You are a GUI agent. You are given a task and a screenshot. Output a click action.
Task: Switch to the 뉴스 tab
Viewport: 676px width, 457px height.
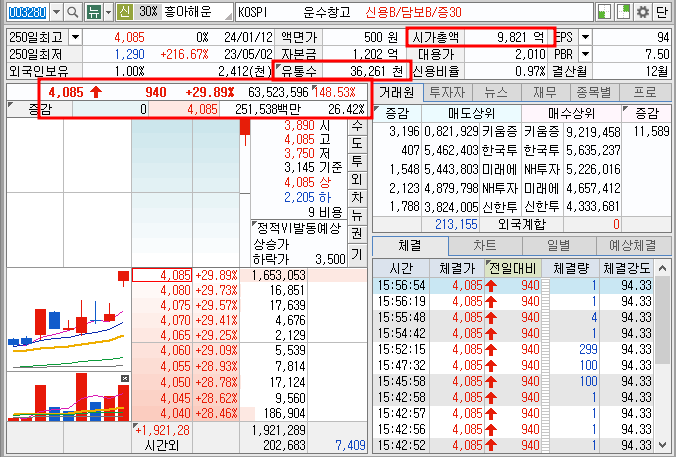[496, 92]
